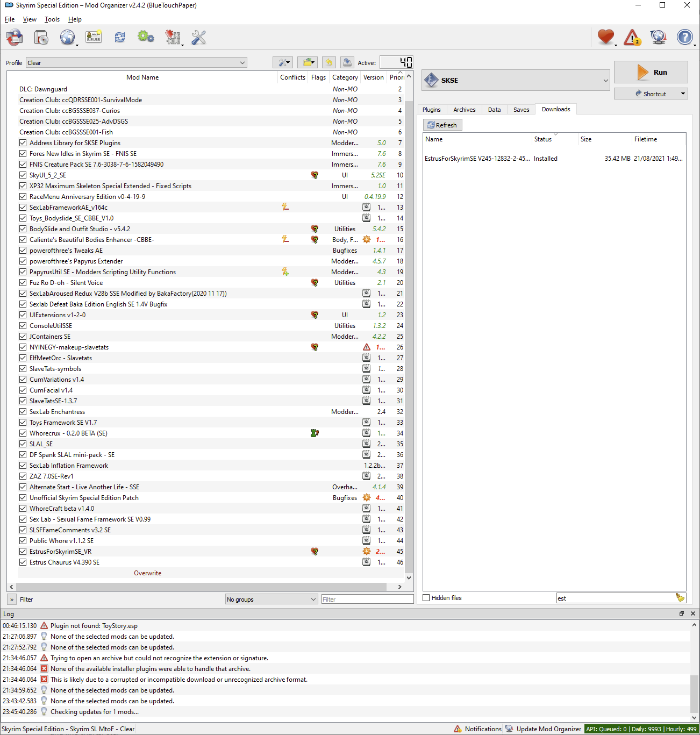Enable the Hidden files checkbox
The width and height of the screenshot is (700, 735).
coord(426,598)
